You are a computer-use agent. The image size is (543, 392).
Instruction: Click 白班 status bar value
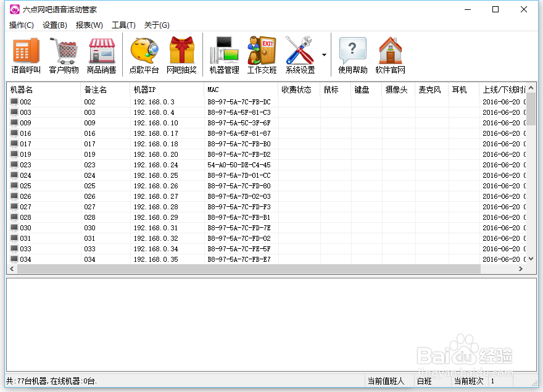point(425,382)
